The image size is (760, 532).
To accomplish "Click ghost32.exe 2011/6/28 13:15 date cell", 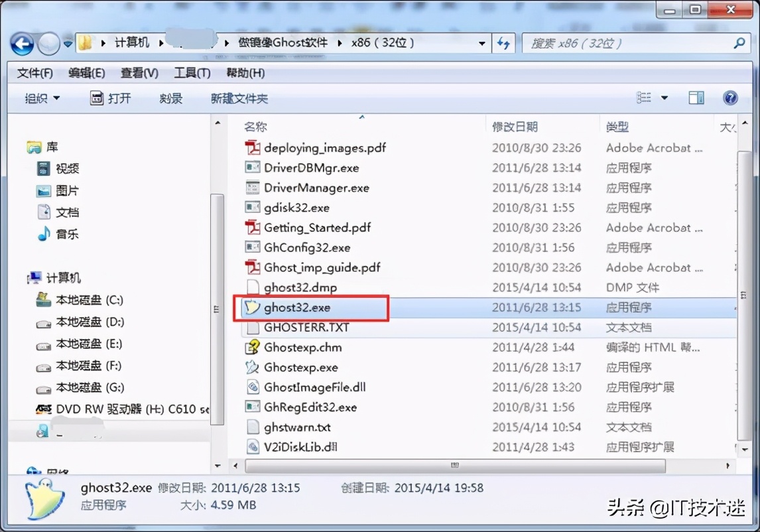I will pos(536,308).
